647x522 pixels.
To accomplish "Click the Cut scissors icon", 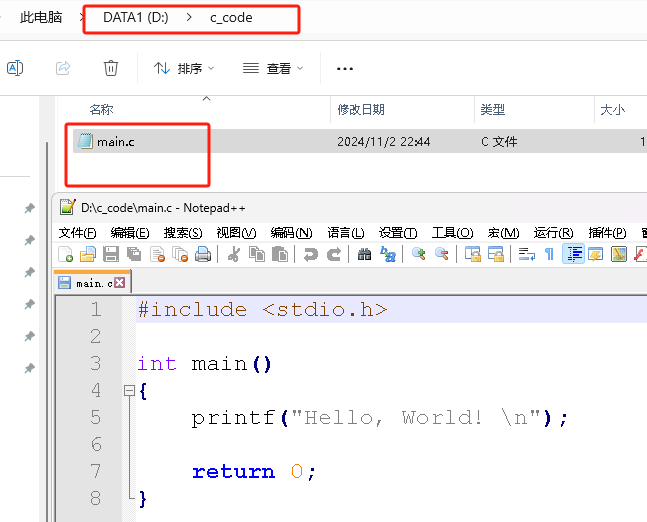I will tap(234, 254).
